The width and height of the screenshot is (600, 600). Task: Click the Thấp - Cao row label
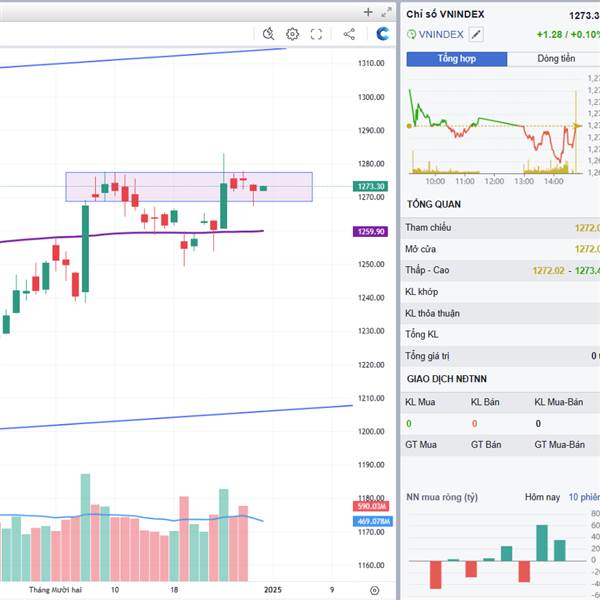pos(427,270)
